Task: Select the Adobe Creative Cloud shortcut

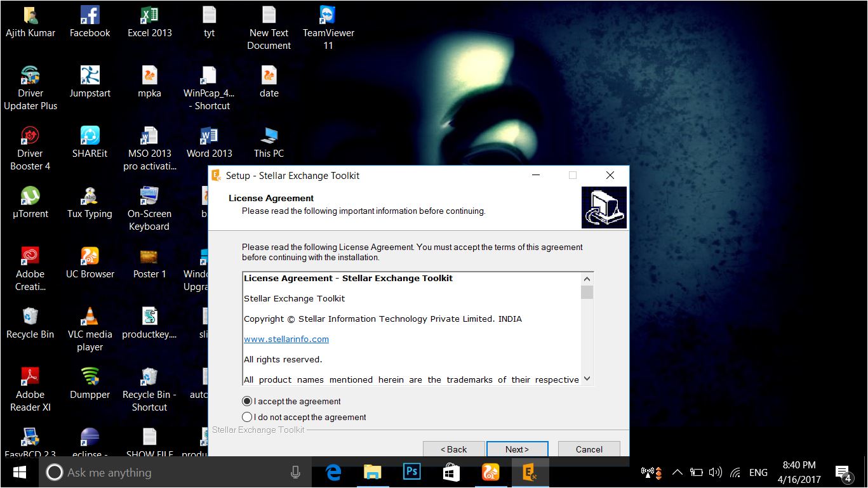Action: [x=30, y=270]
